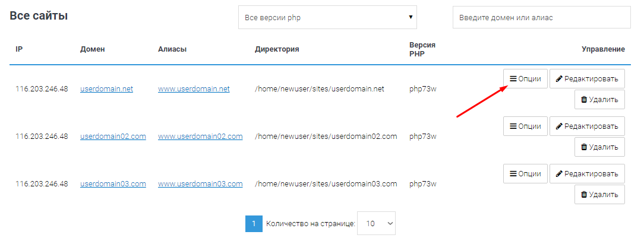644x241 pixels.
Task: Click trash icon for userdomain02.com row
Action: (x=583, y=147)
